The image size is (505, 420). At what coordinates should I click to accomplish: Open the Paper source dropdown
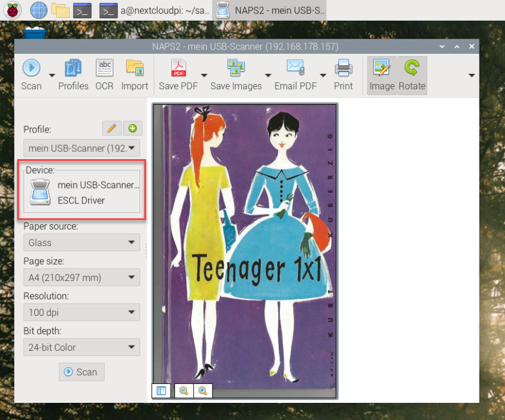click(x=82, y=243)
